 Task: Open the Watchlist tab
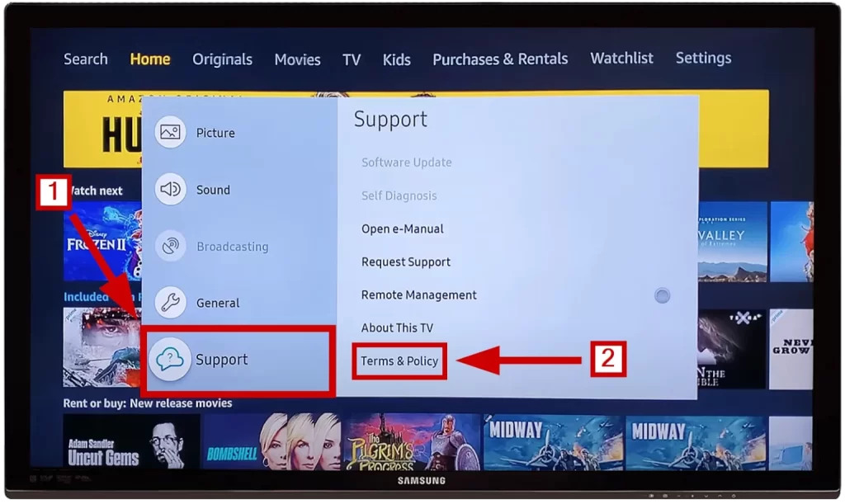pos(621,58)
